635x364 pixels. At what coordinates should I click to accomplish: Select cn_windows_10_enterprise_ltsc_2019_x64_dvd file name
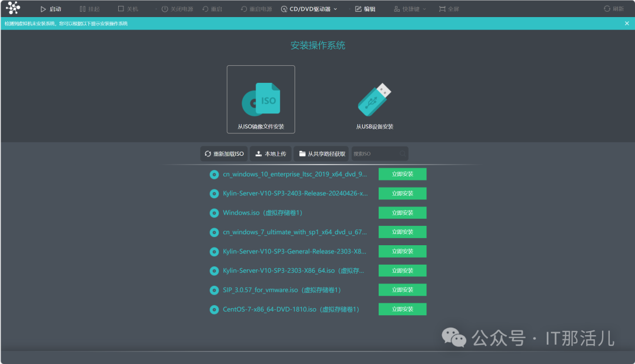click(x=295, y=174)
